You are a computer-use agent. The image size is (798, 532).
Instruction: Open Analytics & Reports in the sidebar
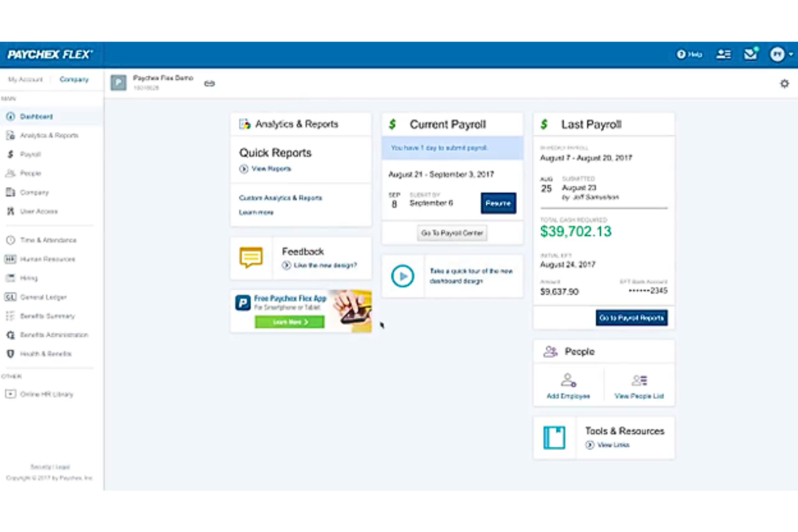tap(52, 135)
